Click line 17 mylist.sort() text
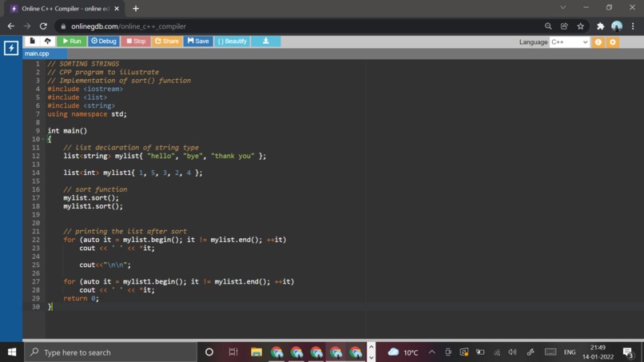The height and width of the screenshot is (362, 644). (91, 198)
